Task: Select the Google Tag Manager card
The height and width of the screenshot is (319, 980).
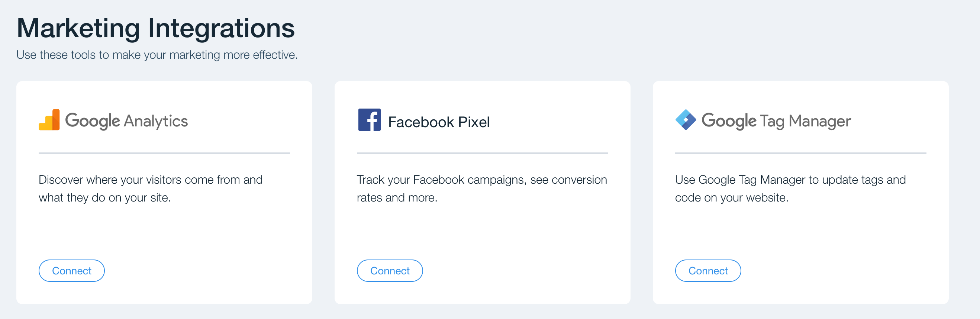Action: tap(800, 192)
